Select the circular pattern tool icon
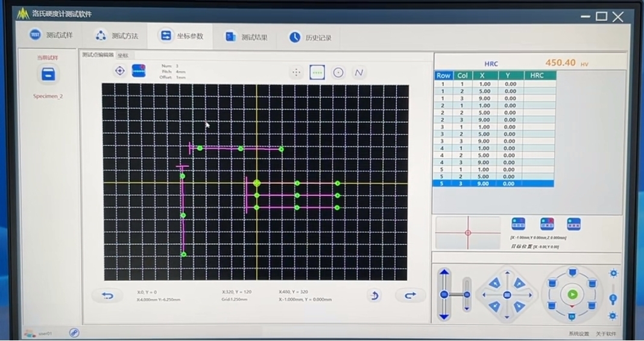This screenshot has width=644, height=341. (338, 73)
